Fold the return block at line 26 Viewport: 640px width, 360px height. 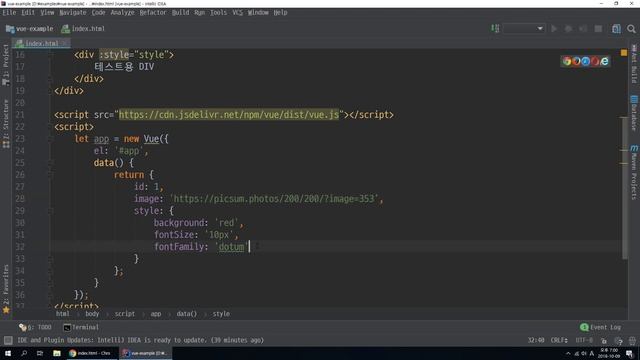(51, 175)
